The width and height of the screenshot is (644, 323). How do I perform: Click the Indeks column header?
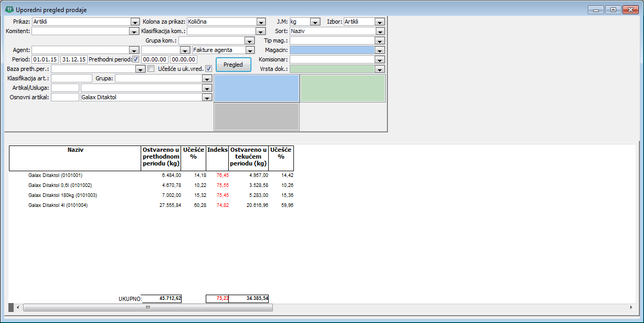217,150
